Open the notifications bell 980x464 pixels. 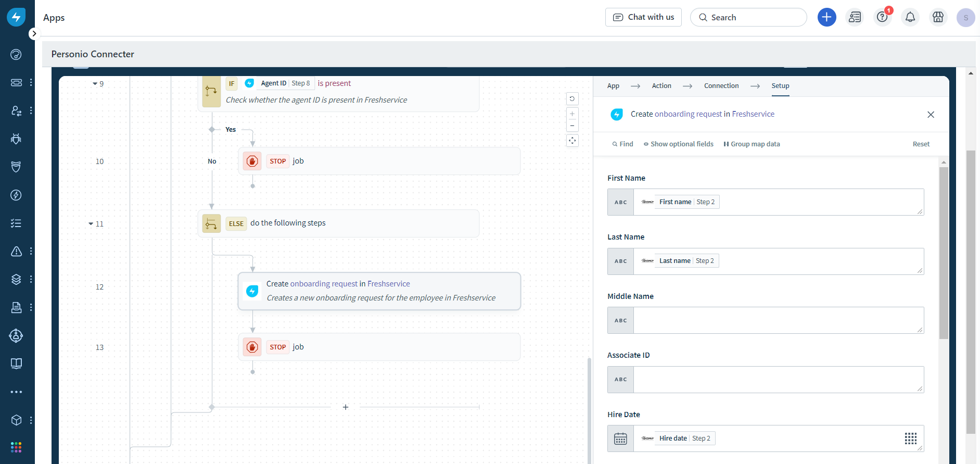click(910, 17)
